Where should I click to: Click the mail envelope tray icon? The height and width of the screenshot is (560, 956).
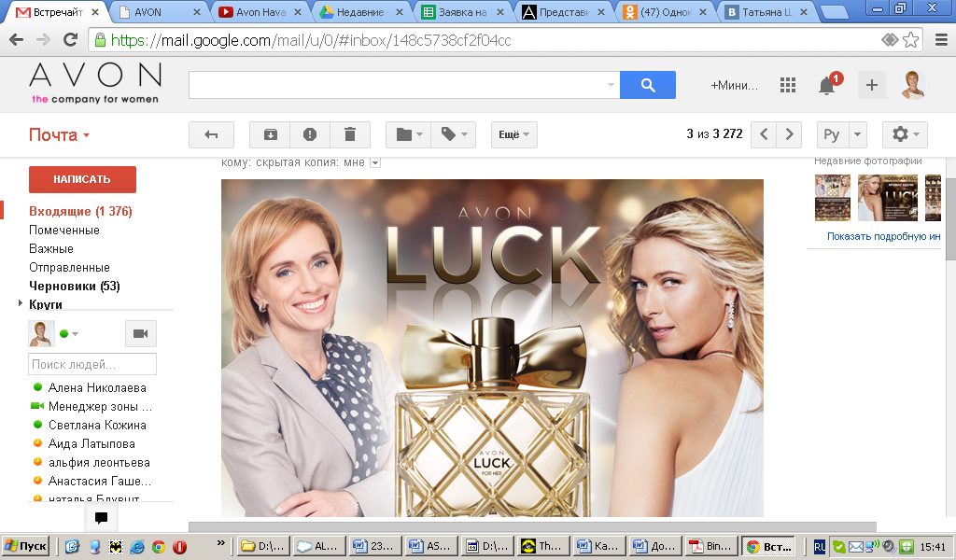click(x=856, y=547)
